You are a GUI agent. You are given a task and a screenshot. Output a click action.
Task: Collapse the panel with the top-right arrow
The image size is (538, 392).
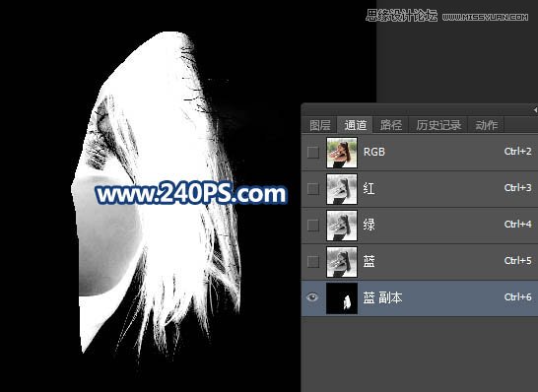coord(535,110)
